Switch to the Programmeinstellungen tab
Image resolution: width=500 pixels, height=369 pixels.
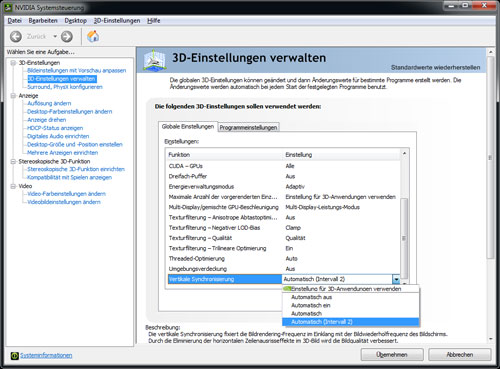click(248, 127)
